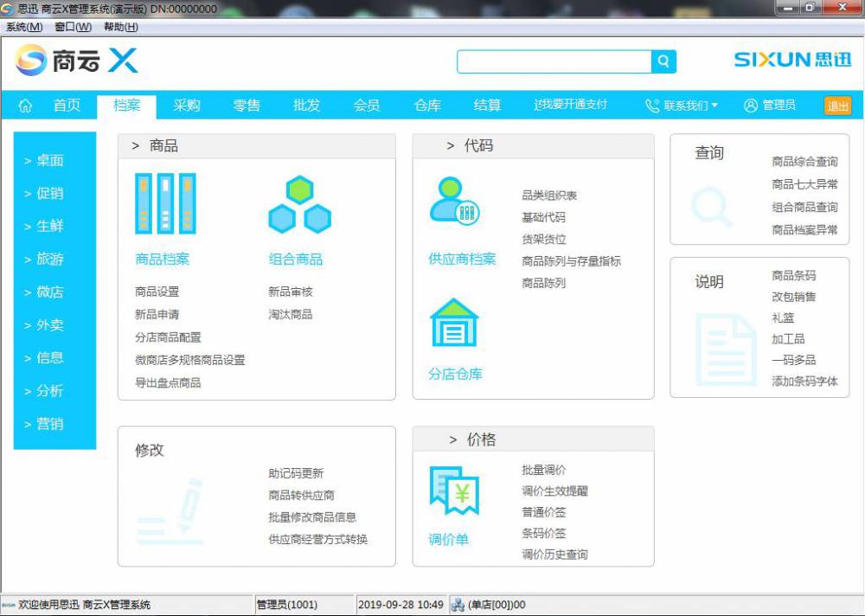Click the phone icon beside 联系我们
The height and width of the screenshot is (616, 865).
pyautogui.click(x=652, y=106)
